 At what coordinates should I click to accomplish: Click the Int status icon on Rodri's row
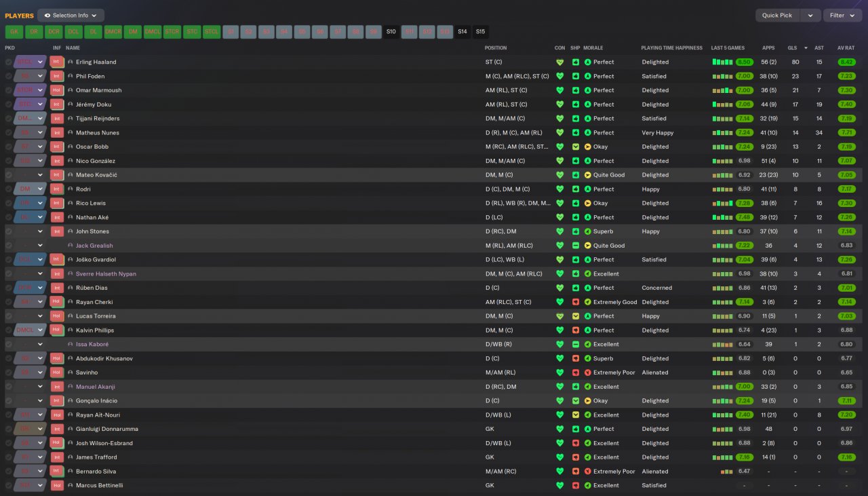pyautogui.click(x=57, y=189)
